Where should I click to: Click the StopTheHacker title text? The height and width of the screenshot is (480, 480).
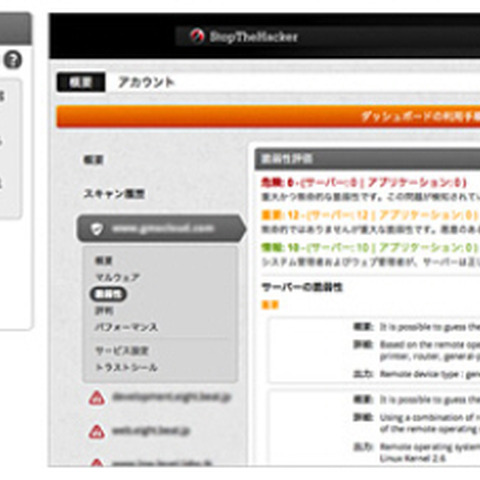point(253,37)
